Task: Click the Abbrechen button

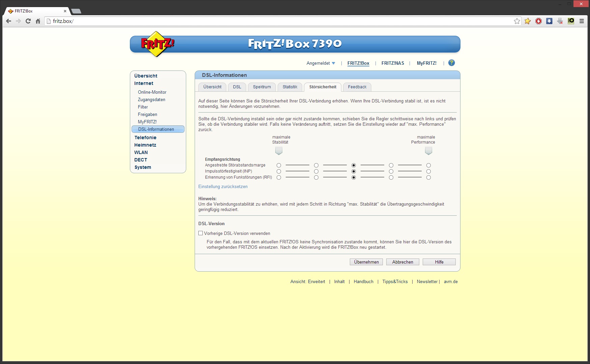Action: (403, 262)
